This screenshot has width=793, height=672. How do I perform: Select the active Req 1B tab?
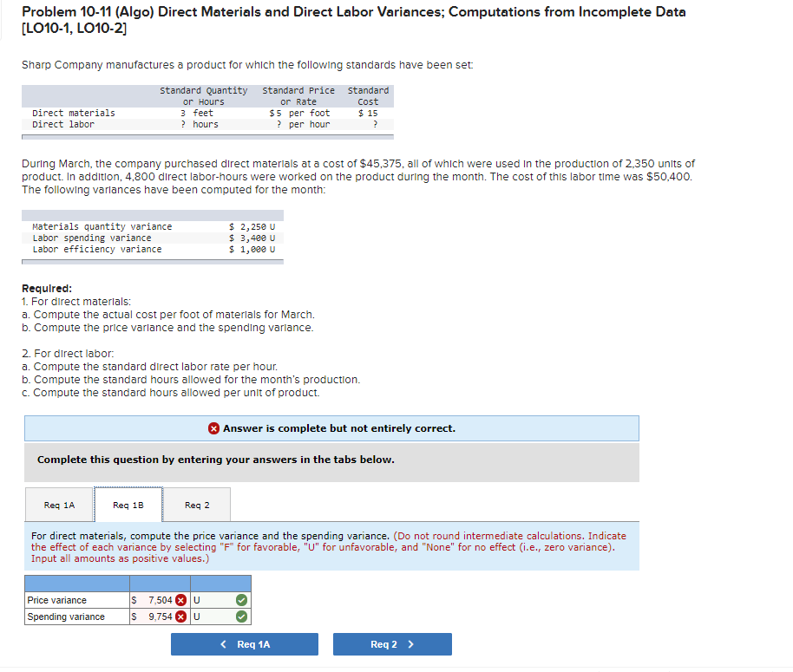pos(128,503)
